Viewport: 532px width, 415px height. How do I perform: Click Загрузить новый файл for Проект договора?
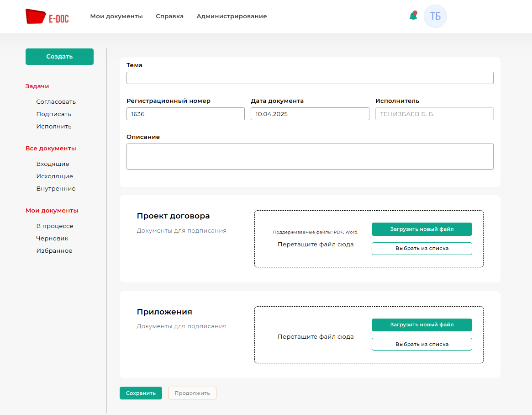pos(421,229)
